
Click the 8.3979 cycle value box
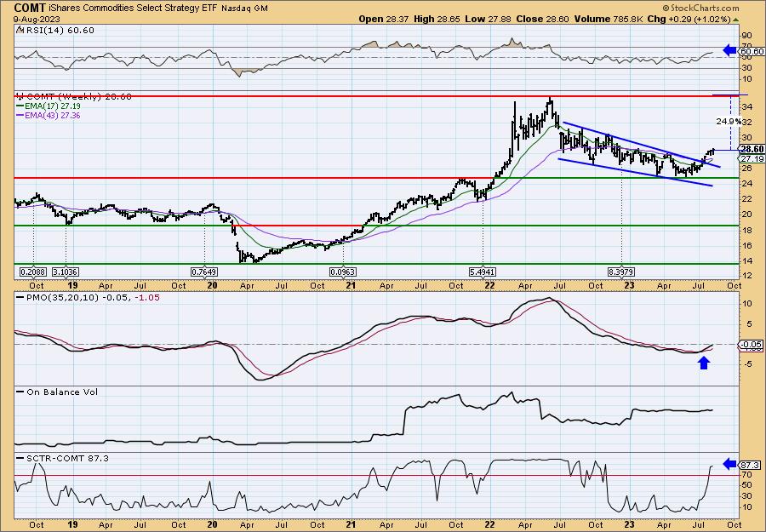tap(621, 272)
